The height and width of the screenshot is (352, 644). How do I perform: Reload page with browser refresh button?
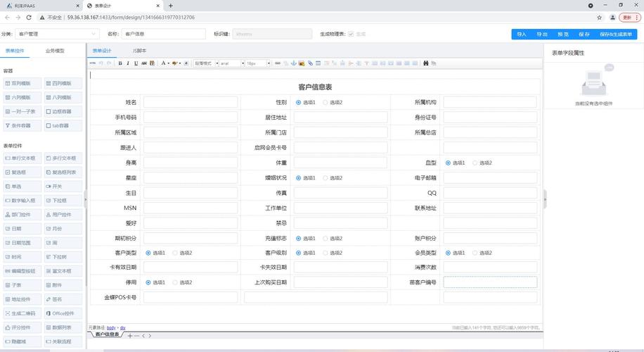click(29, 18)
